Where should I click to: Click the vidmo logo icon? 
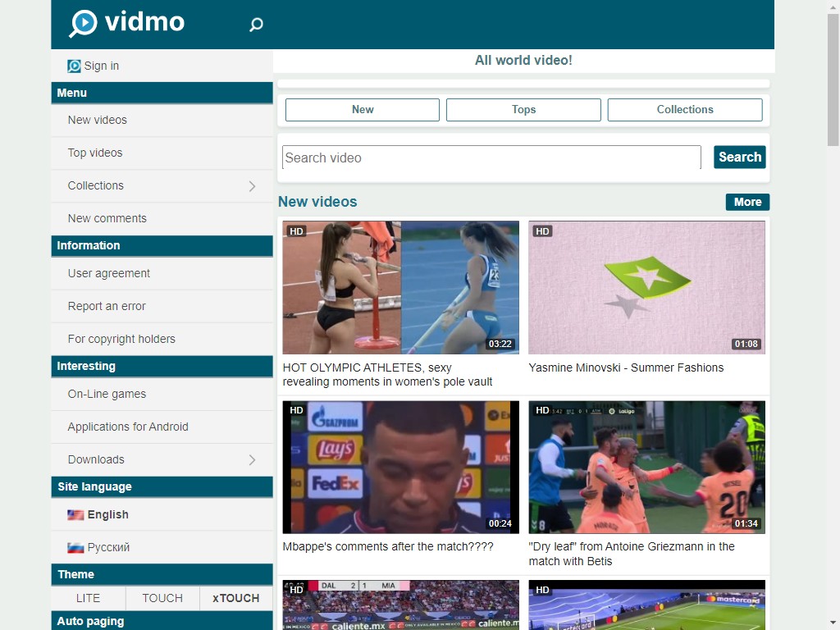[x=84, y=24]
